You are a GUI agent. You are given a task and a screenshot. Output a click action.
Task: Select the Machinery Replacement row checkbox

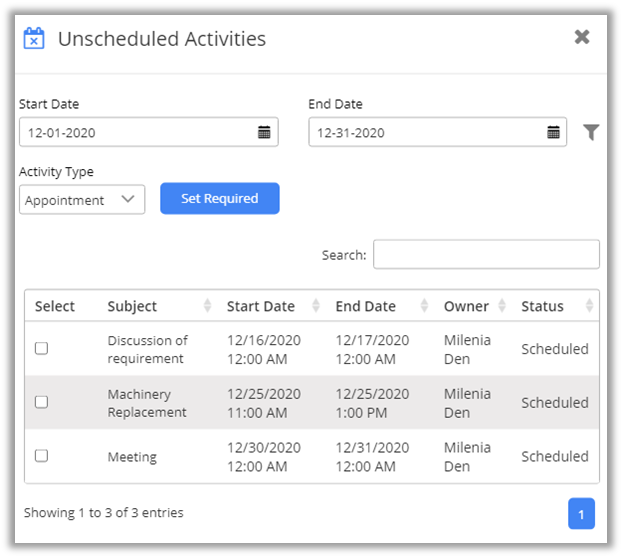point(41,402)
